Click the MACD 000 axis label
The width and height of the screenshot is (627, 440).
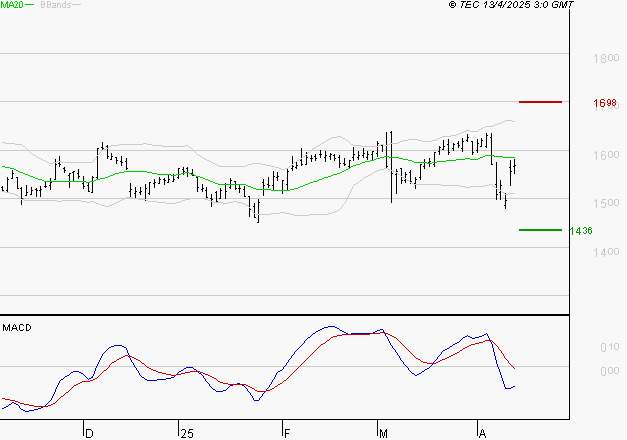pyautogui.click(x=609, y=372)
